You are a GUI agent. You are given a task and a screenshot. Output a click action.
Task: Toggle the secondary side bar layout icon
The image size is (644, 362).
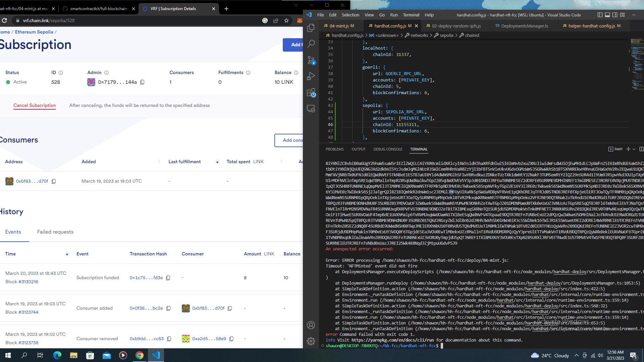pos(615,15)
